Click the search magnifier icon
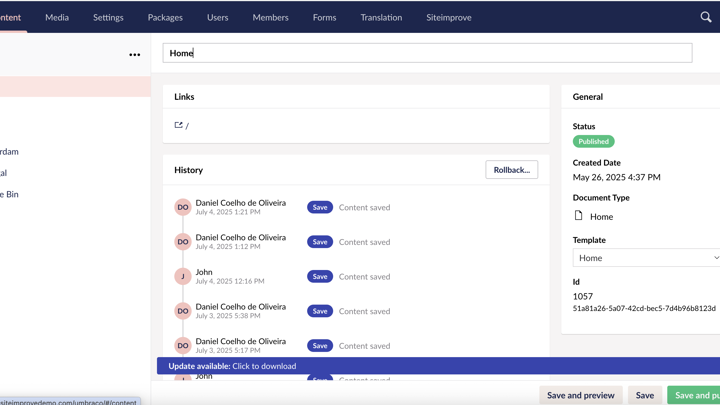Viewport: 720px width, 405px height. [705, 17]
